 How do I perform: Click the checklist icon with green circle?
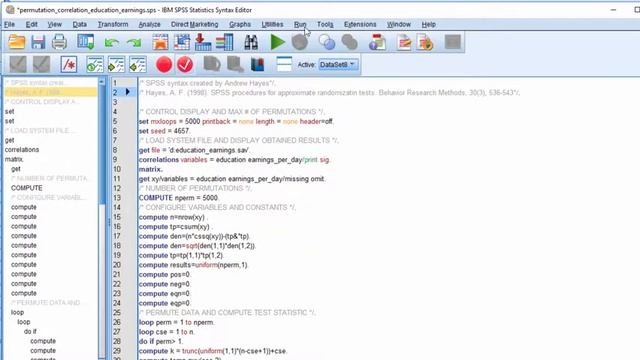point(95,64)
